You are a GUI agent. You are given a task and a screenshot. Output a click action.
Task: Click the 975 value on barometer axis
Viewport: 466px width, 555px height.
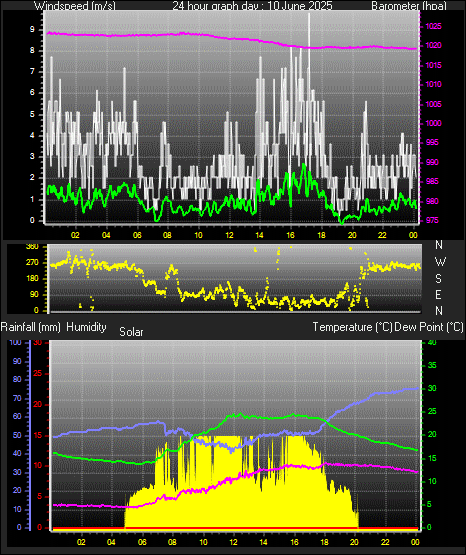coord(433,221)
